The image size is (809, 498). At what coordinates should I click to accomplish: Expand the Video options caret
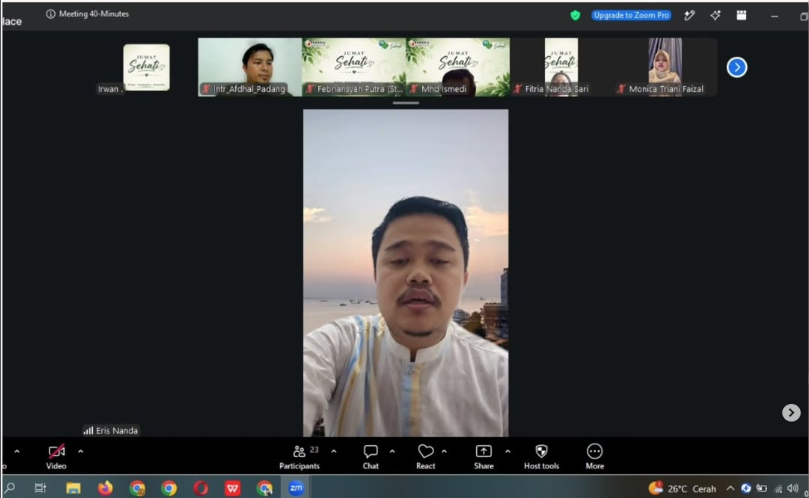tap(80, 451)
